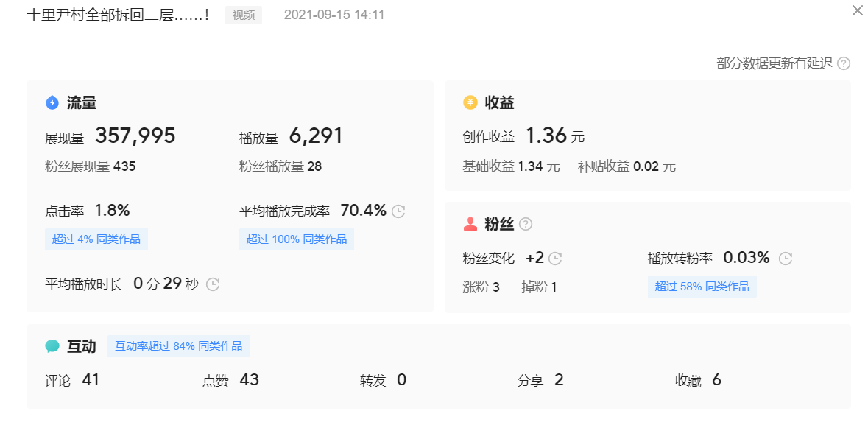The width and height of the screenshot is (868, 442).
Task: Open 超过 4% 同类作品 comparison link
Action: click(96, 239)
